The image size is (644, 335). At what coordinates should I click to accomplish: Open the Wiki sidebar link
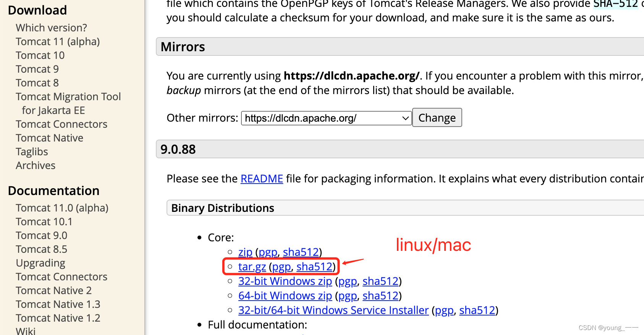click(26, 331)
